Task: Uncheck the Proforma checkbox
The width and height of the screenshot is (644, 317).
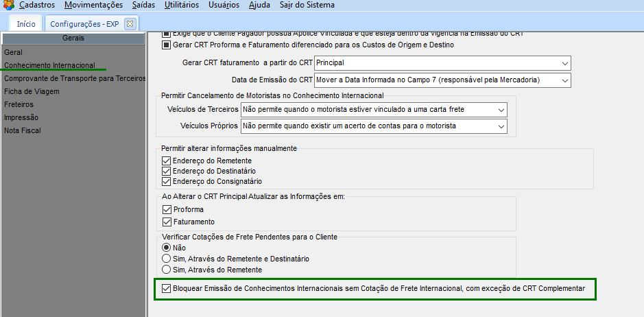Action: point(167,209)
